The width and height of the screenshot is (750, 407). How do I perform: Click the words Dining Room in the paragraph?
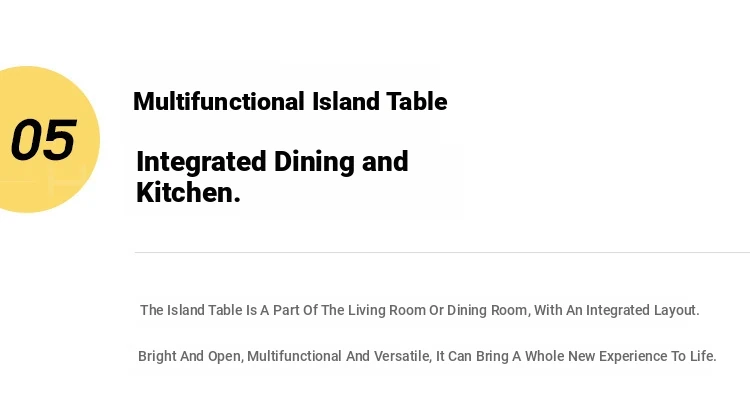[487, 310]
